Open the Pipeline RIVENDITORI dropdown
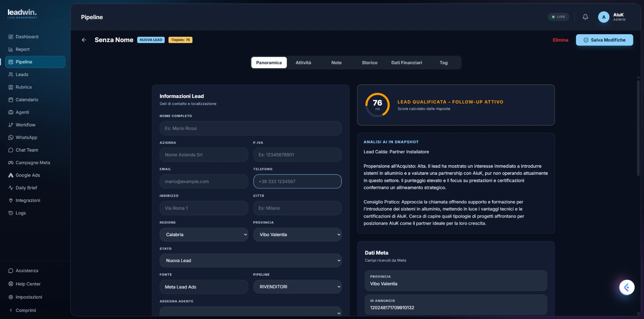The width and height of the screenshot is (644, 319). point(297,287)
